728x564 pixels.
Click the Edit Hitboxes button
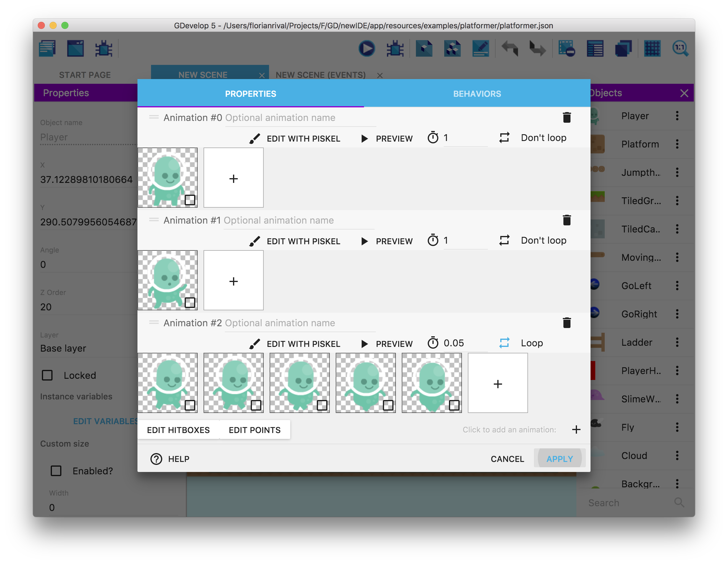(178, 430)
